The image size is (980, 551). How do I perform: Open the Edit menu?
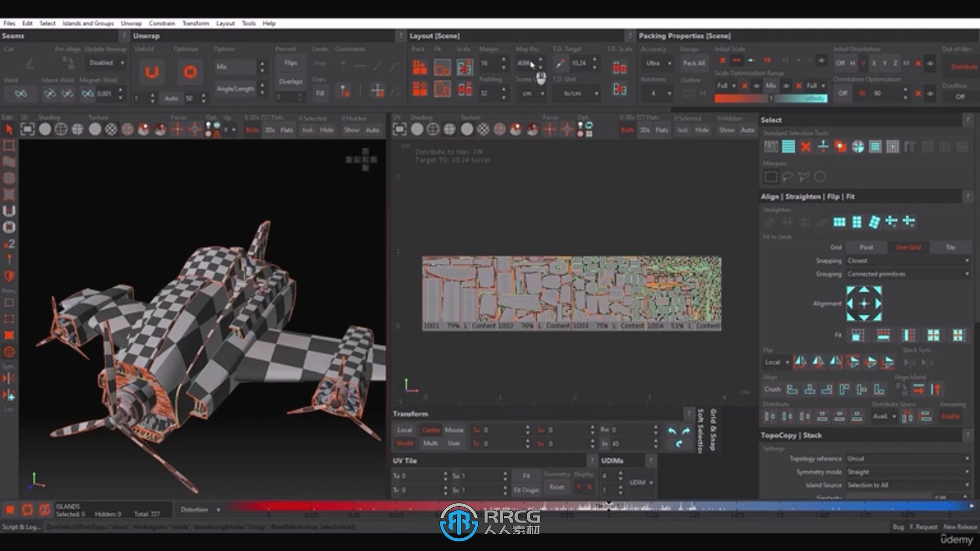point(28,23)
